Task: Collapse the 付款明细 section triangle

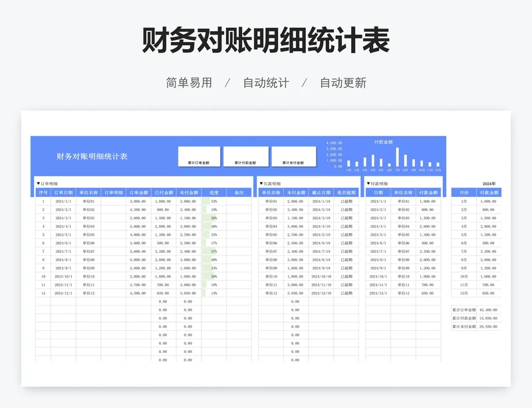Action: [x=368, y=184]
